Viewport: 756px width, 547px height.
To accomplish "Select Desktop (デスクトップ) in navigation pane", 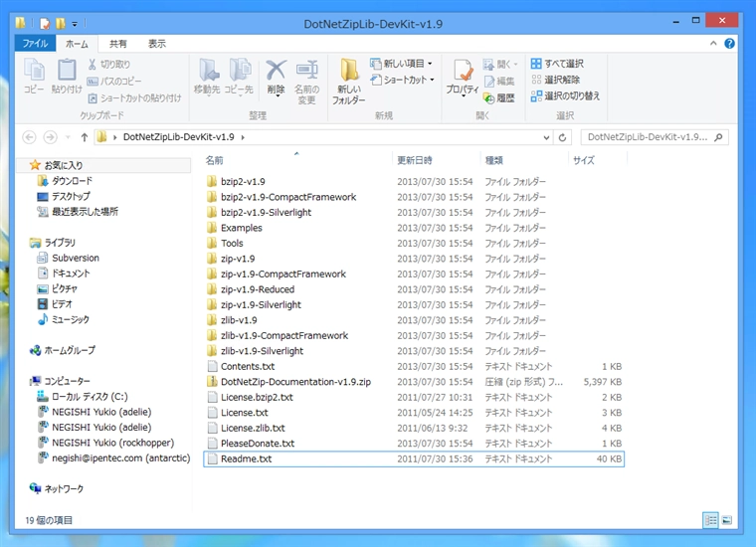I will point(64,196).
